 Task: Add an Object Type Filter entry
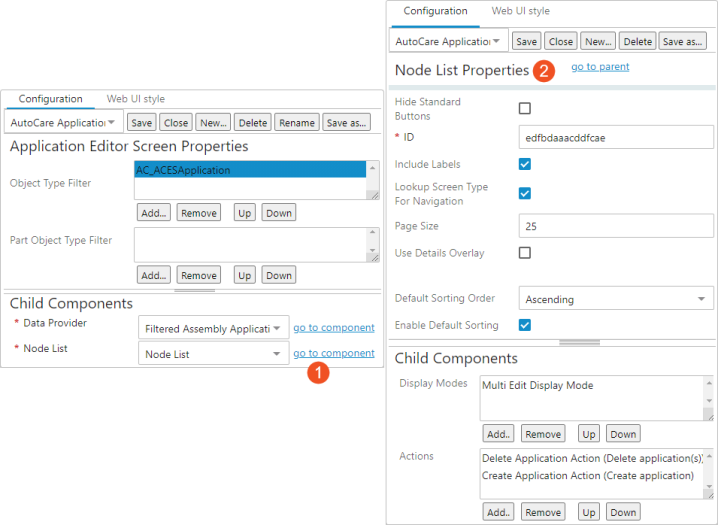coord(153,213)
